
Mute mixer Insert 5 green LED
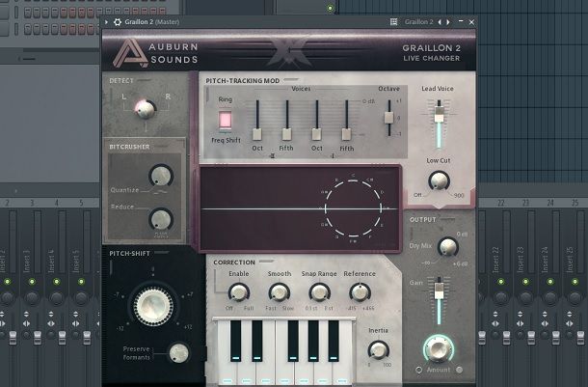pos(81,282)
